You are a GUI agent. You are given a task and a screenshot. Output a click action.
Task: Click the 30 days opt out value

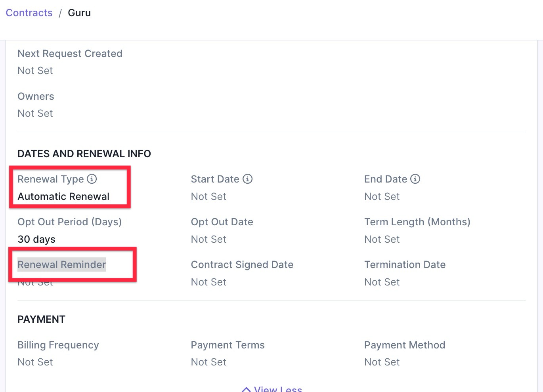click(x=36, y=239)
